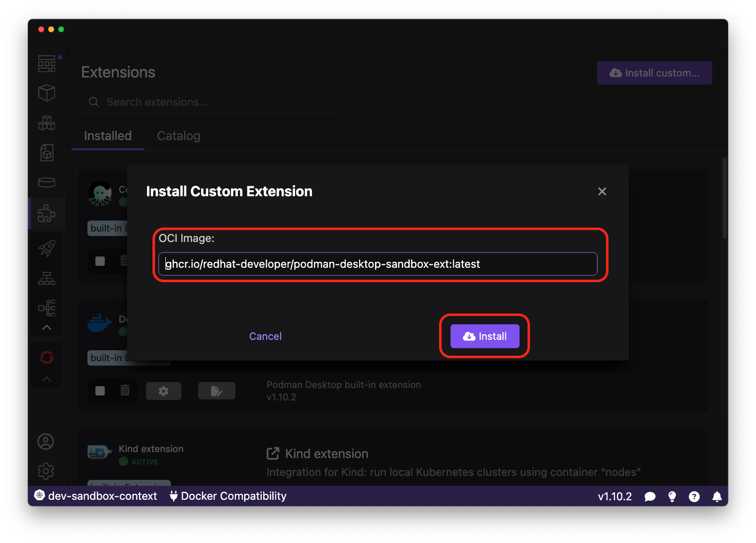Image resolution: width=756 pixels, height=543 pixels.
Task: Click the purple Install button
Action: click(x=485, y=336)
